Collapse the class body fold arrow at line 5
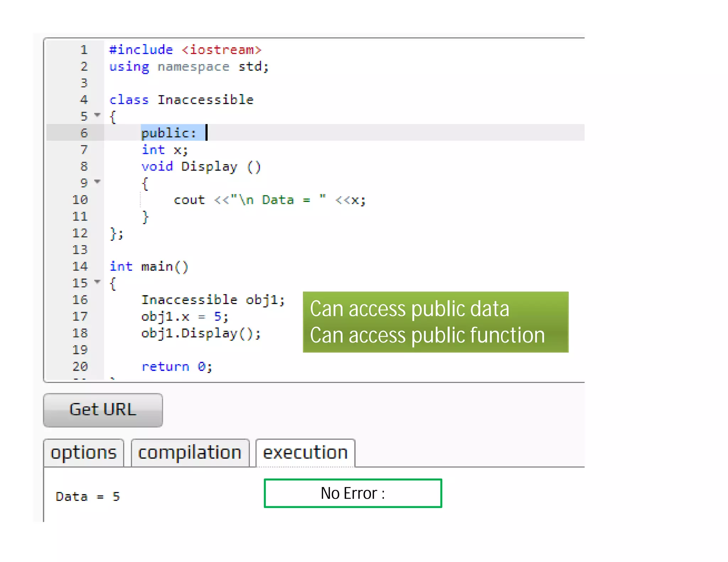The height and width of the screenshot is (562, 728). (x=97, y=115)
